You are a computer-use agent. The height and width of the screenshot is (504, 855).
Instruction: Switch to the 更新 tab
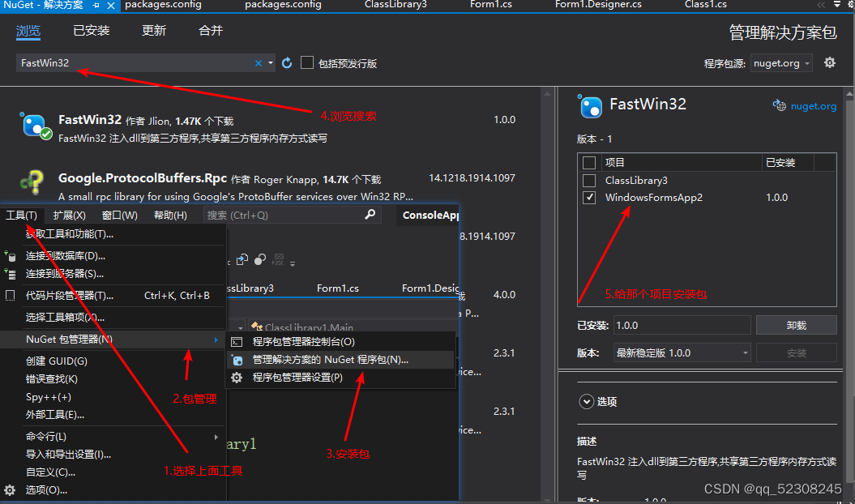154,31
